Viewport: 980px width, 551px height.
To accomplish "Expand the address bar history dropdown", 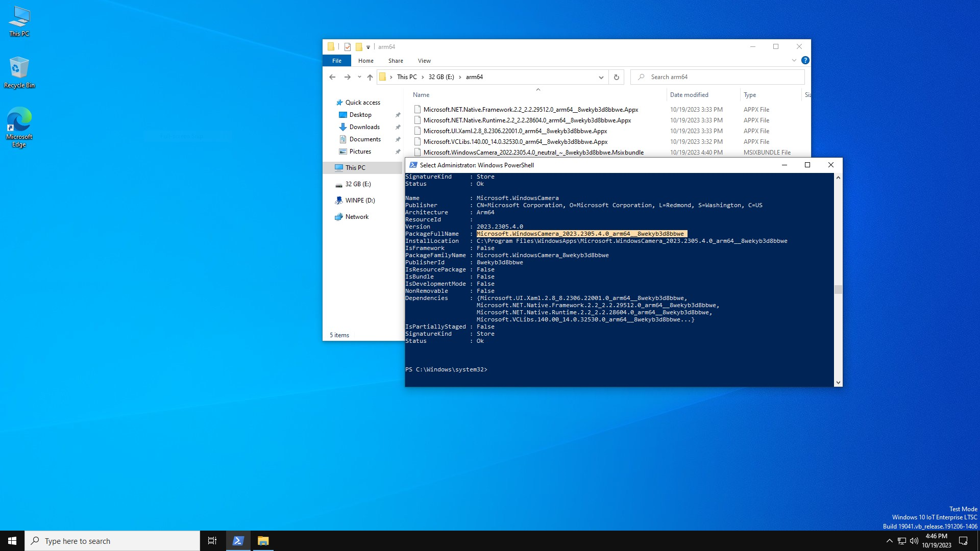I will [x=601, y=77].
